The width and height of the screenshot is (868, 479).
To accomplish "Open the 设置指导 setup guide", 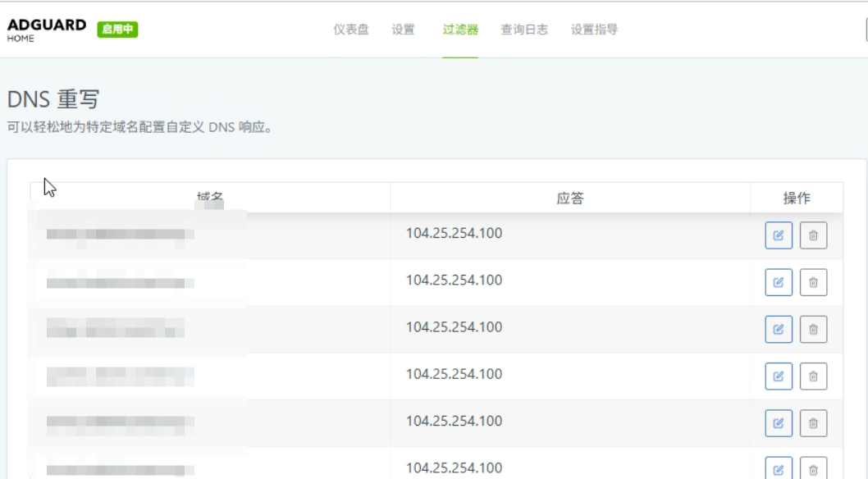I will point(594,30).
